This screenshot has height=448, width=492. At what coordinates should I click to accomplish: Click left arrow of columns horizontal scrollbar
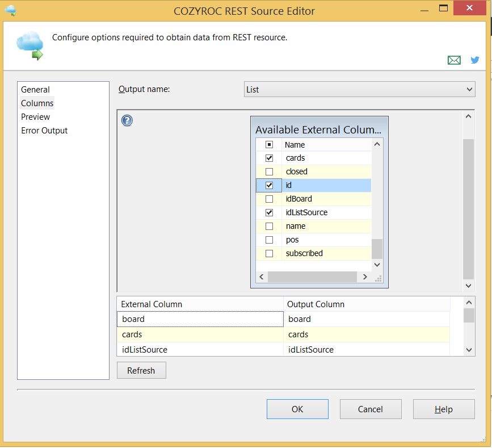pos(262,277)
